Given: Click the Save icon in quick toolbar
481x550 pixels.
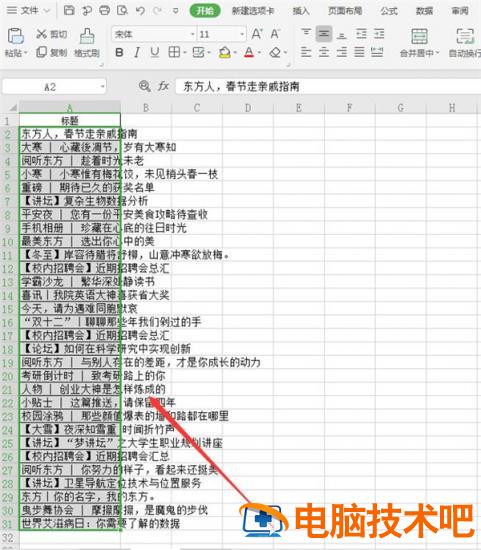Looking at the screenshot, I should point(69,11).
